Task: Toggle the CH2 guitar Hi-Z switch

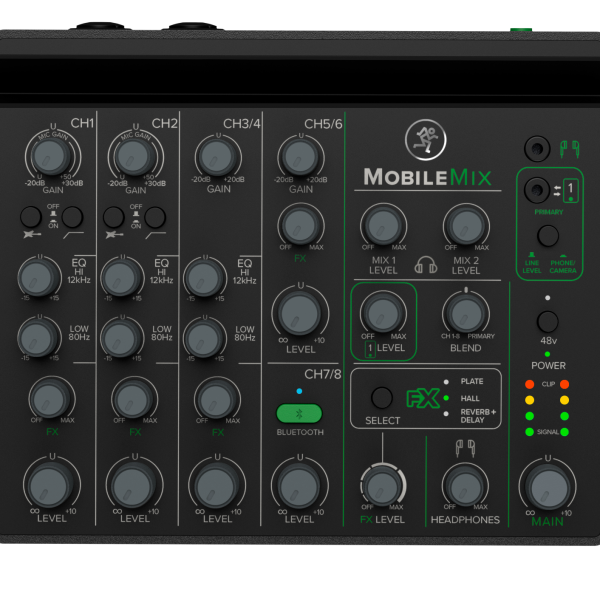Action: (114, 217)
